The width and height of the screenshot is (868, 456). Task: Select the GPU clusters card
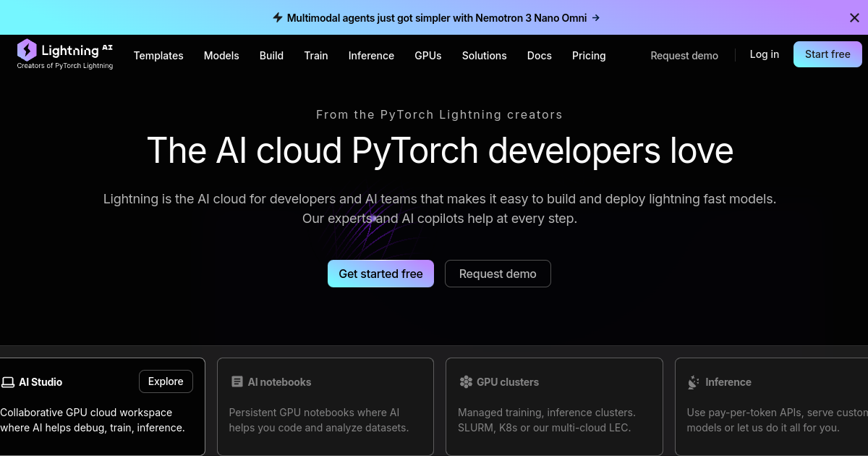[x=554, y=406]
